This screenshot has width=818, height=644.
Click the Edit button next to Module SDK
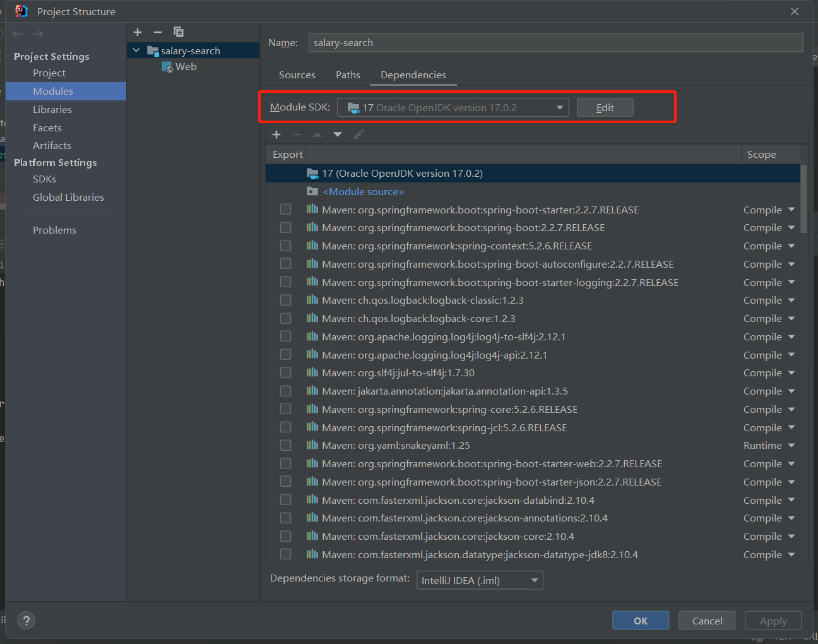605,107
